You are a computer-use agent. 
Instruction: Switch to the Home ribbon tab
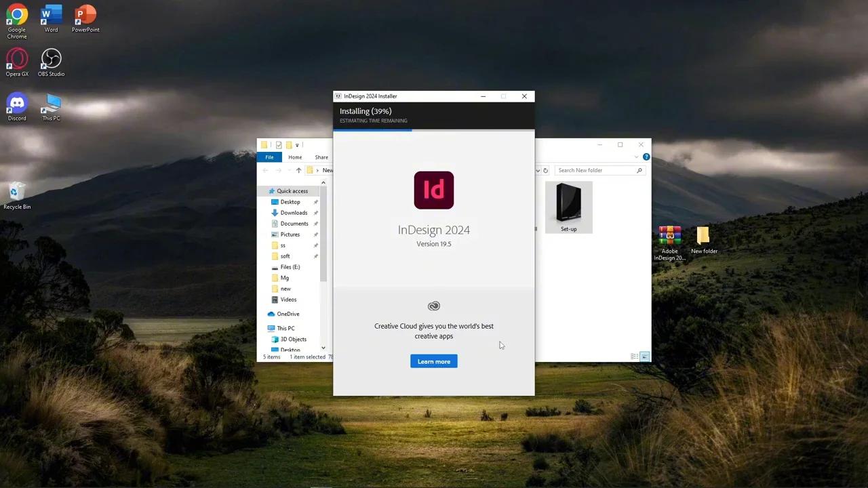coord(294,157)
